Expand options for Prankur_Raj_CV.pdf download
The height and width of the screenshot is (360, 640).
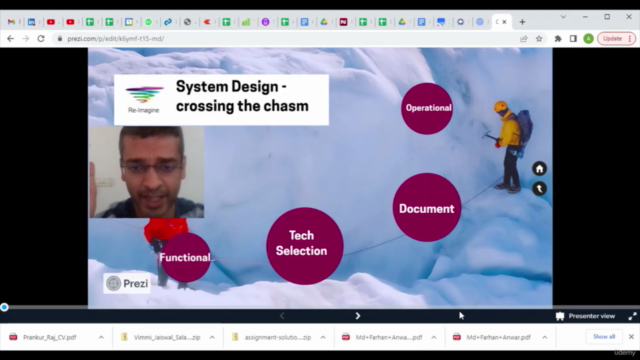point(101,338)
